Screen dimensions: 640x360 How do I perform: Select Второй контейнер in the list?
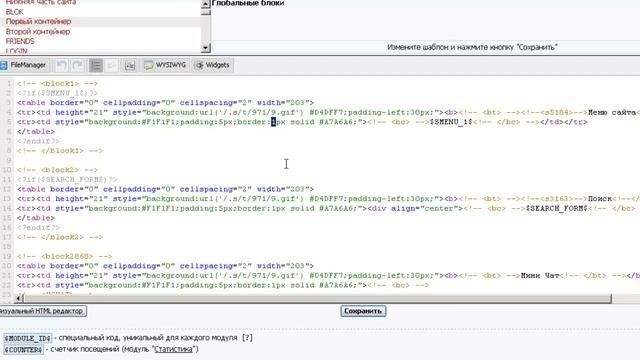click(x=38, y=32)
